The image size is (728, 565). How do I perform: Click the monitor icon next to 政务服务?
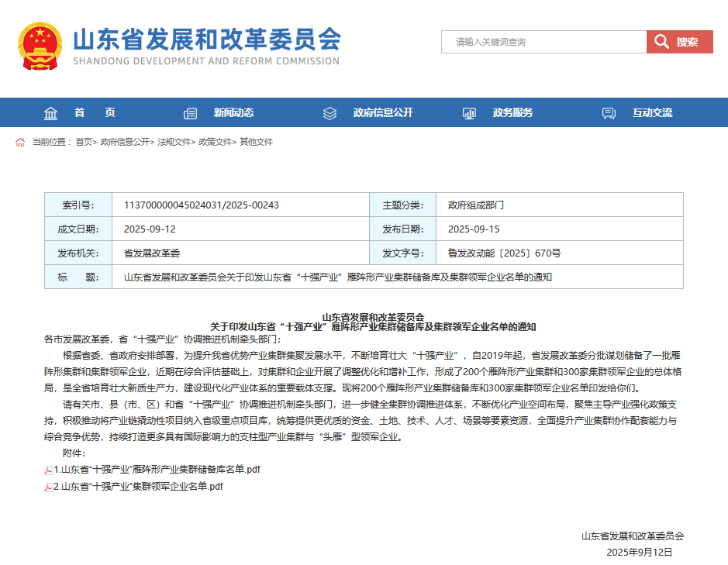coord(468,112)
